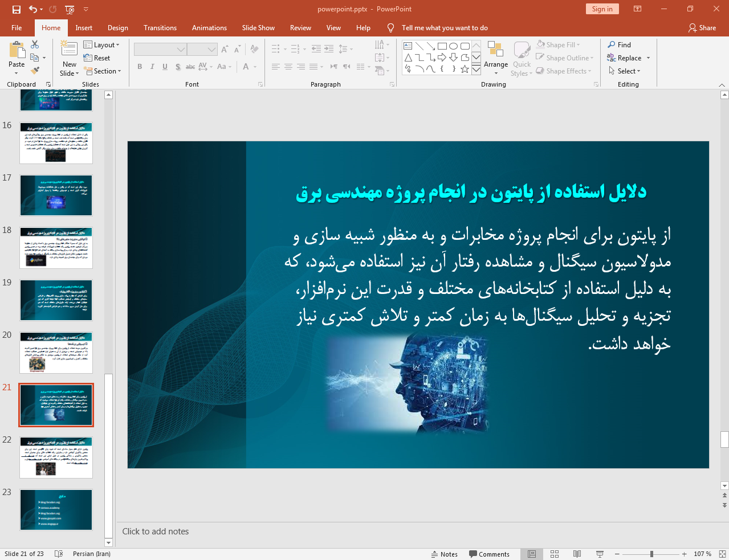Toggle Italic formatting

[152, 67]
